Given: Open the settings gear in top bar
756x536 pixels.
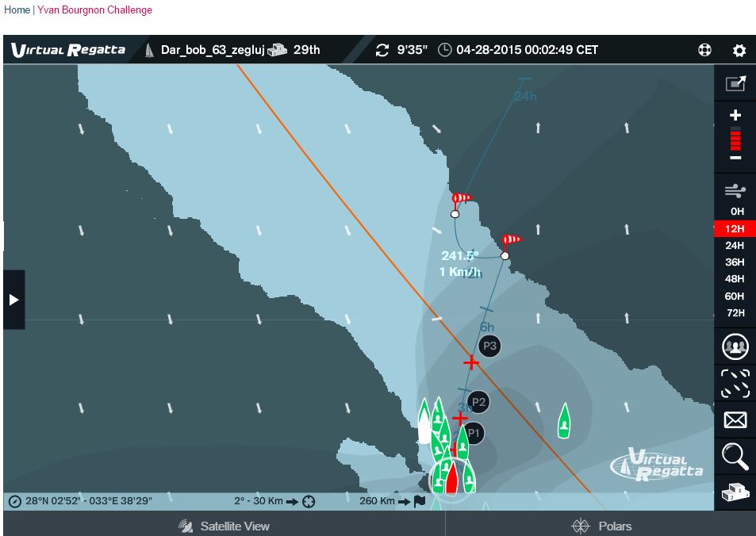Looking at the screenshot, I should (x=739, y=50).
